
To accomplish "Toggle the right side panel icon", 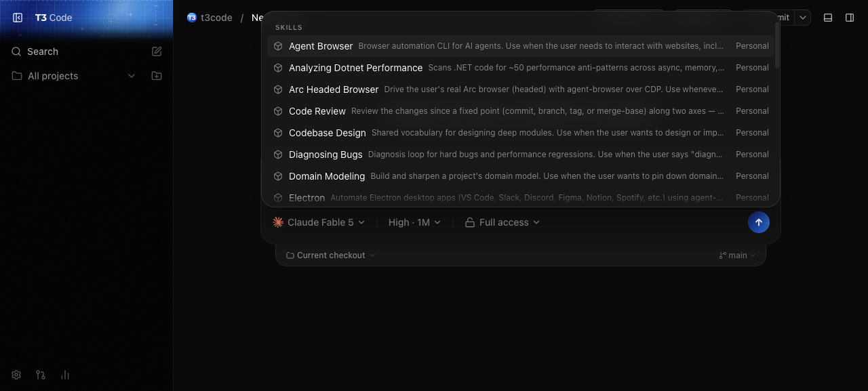I will (x=850, y=18).
